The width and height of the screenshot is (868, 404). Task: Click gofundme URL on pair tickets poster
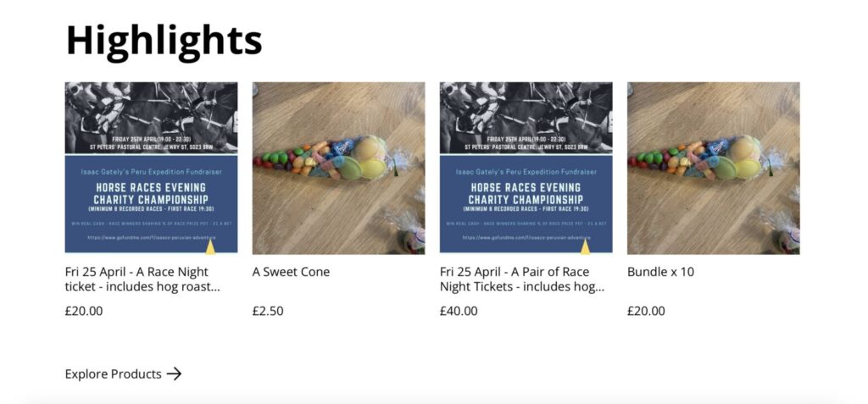526,237
